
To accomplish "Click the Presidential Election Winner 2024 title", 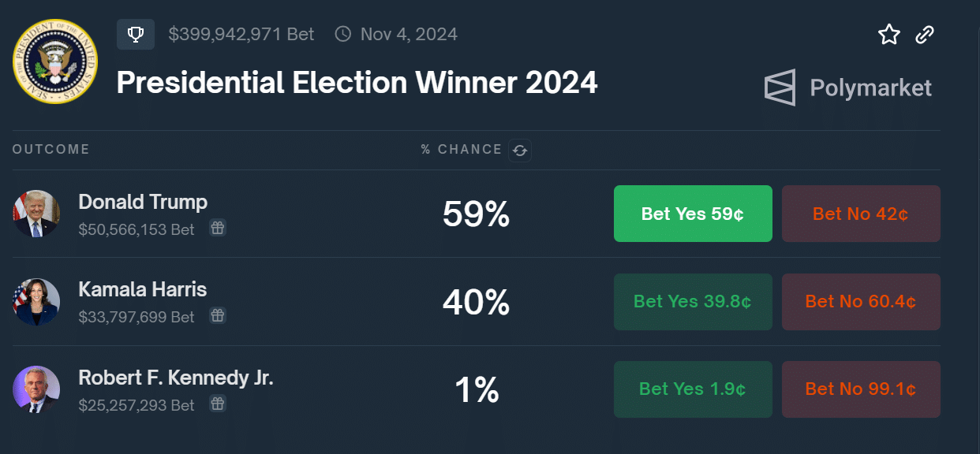I will [x=357, y=83].
